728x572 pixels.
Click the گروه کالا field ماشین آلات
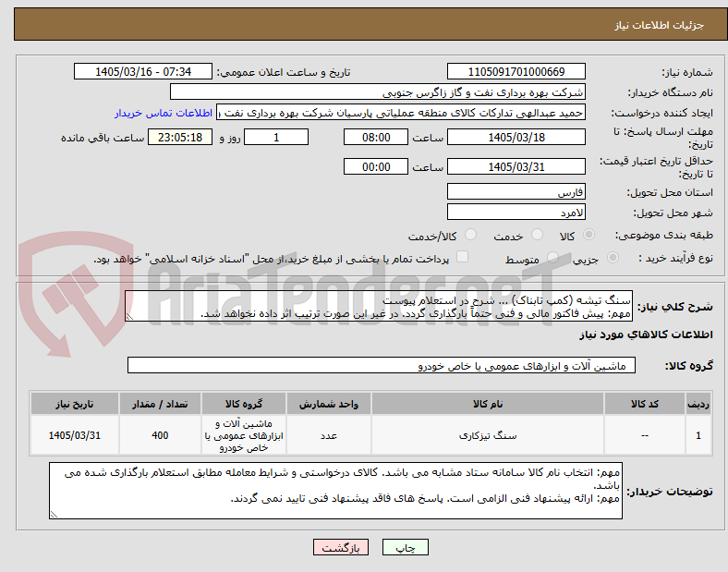382,365
